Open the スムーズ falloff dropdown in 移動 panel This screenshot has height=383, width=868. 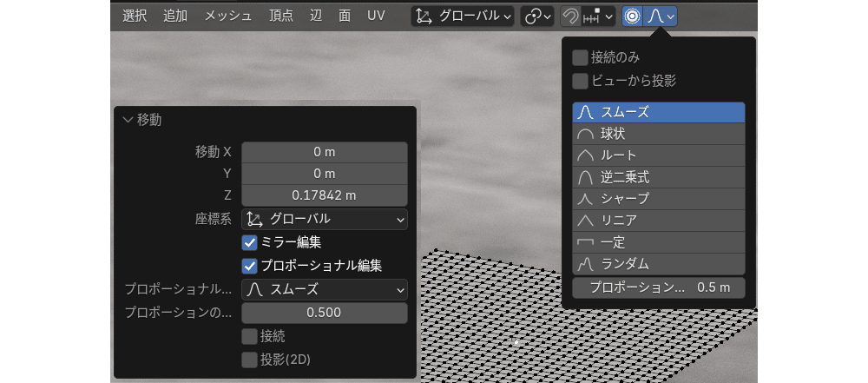tap(325, 289)
